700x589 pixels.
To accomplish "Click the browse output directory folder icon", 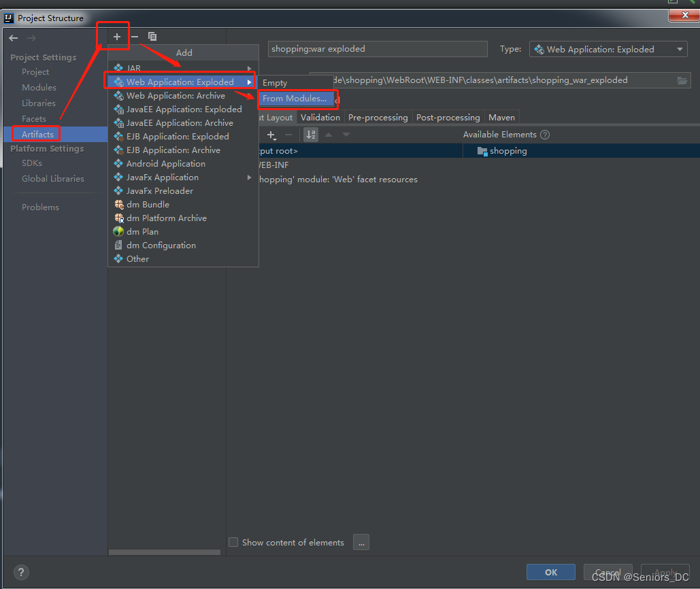I will click(x=682, y=80).
